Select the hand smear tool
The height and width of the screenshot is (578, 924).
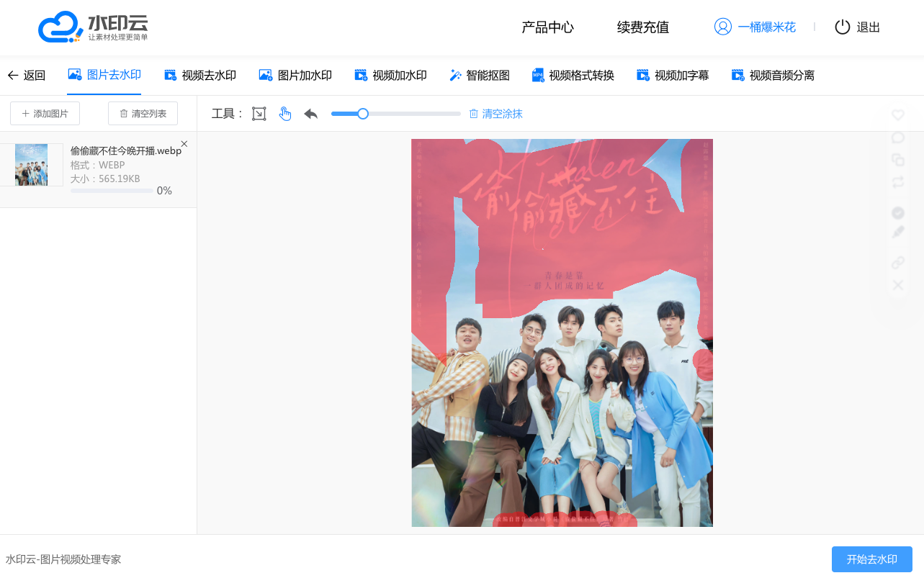pyautogui.click(x=285, y=114)
